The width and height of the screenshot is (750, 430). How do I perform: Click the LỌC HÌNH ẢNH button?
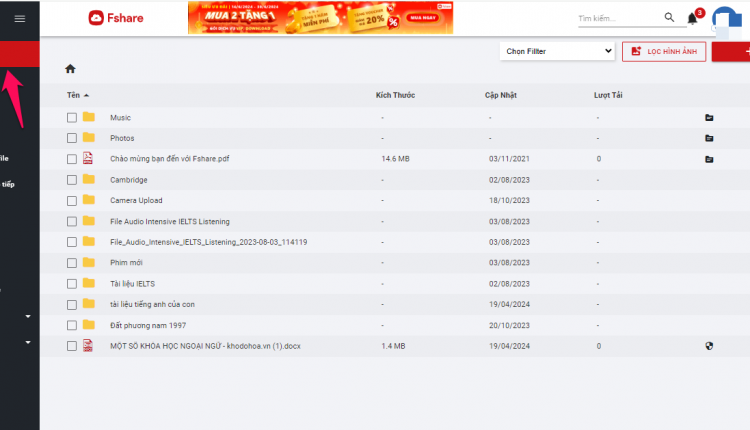664,52
